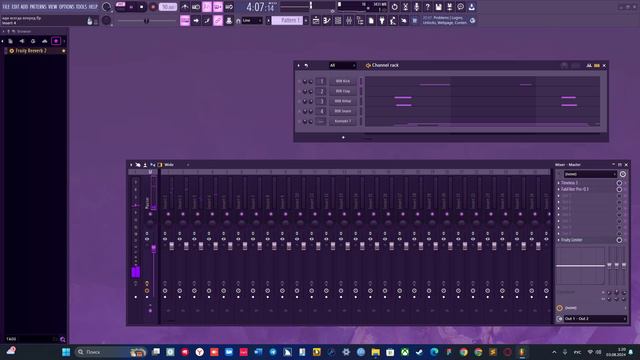Click the tempo display field

pos(168,7)
